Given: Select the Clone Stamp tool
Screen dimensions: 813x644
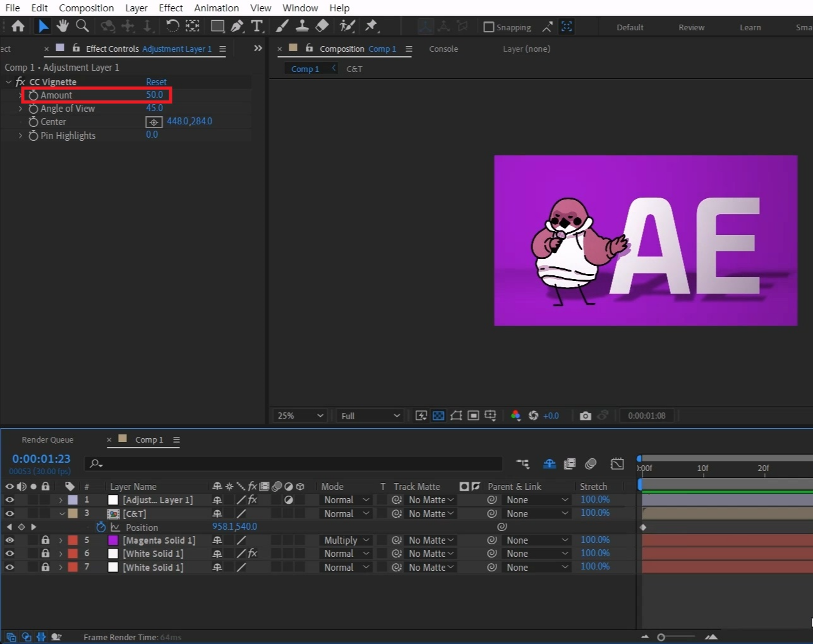Looking at the screenshot, I should point(303,26).
